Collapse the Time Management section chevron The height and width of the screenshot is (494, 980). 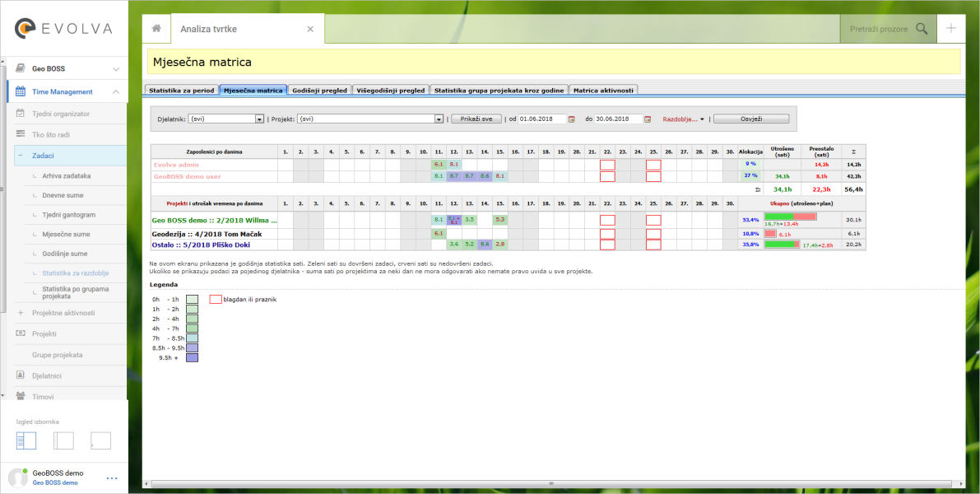tap(116, 92)
